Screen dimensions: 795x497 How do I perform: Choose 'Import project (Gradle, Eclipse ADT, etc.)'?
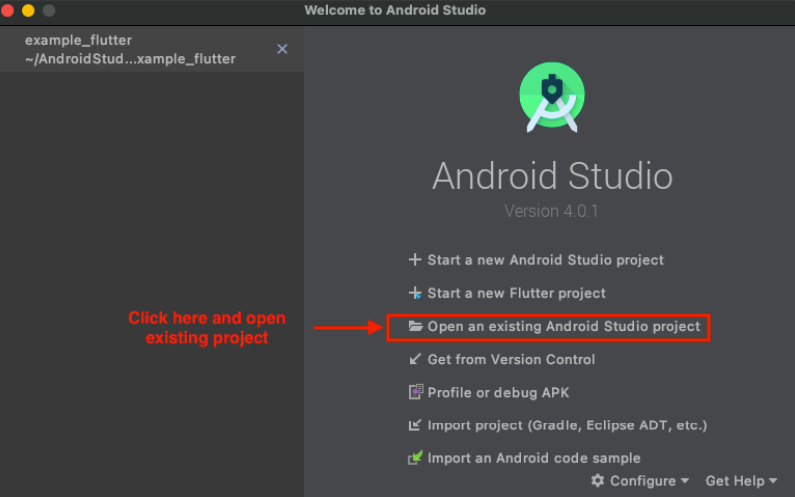[567, 425]
